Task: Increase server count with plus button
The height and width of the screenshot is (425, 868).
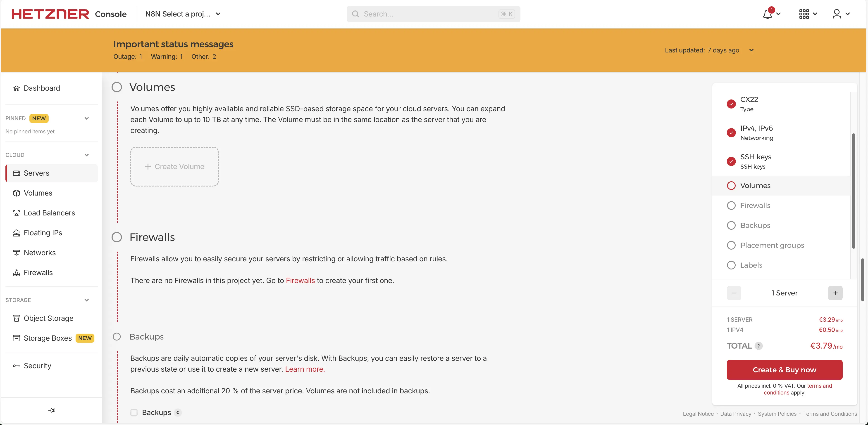Action: [835, 293]
